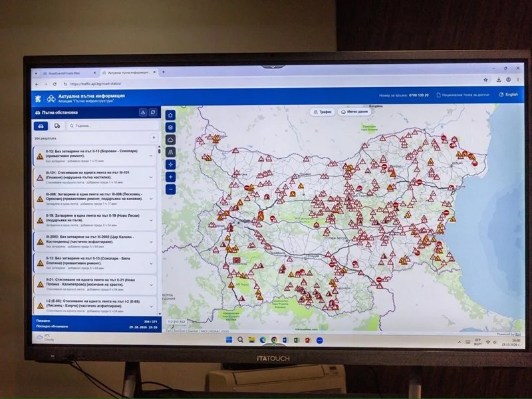Click the 0700 130 20 contact number
Viewport: 532px width, 399px height.
419,95
